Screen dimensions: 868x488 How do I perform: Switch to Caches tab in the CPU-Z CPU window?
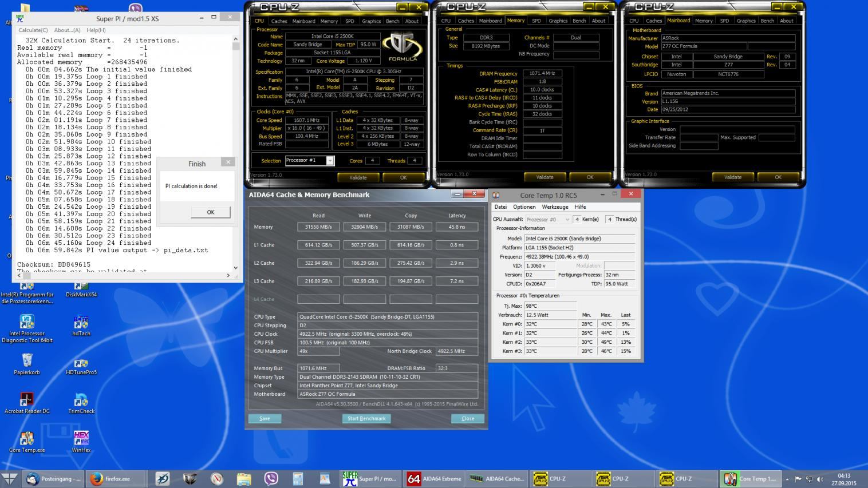pyautogui.click(x=279, y=21)
